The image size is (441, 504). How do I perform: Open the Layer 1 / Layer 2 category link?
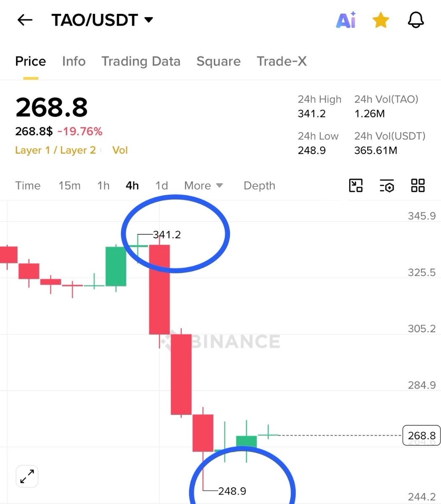coord(55,150)
